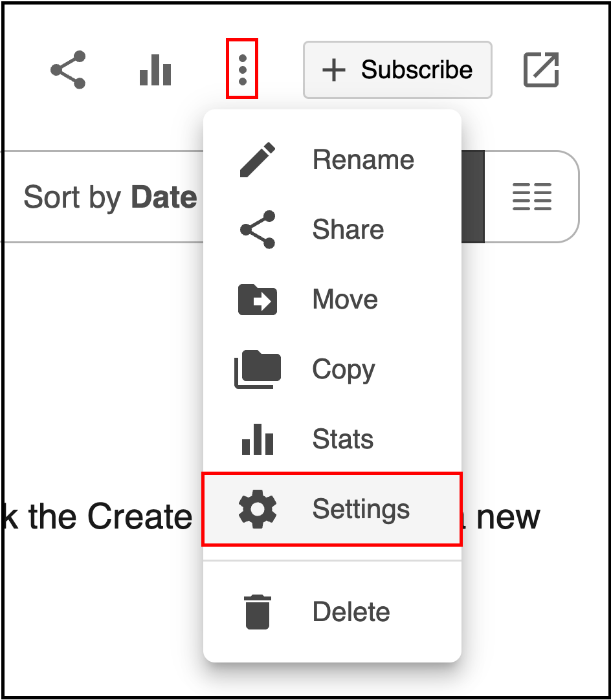611x700 pixels.
Task: Click the plus icon on the Subscribe button
Action: click(333, 70)
